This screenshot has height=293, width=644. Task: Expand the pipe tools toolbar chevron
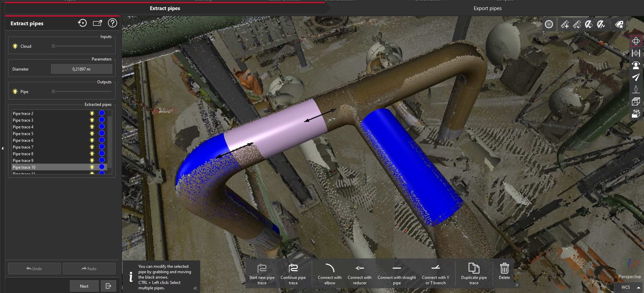517,285
